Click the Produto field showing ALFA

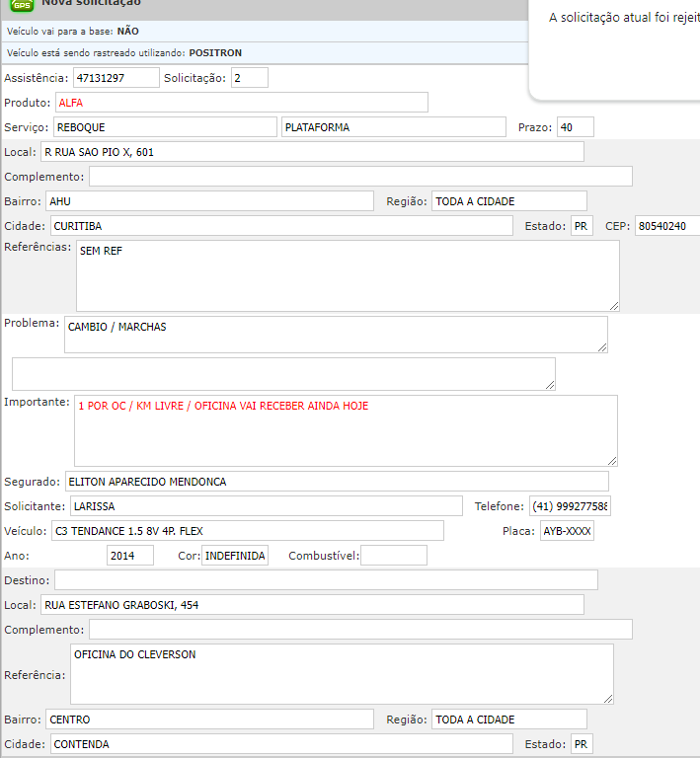click(241, 103)
